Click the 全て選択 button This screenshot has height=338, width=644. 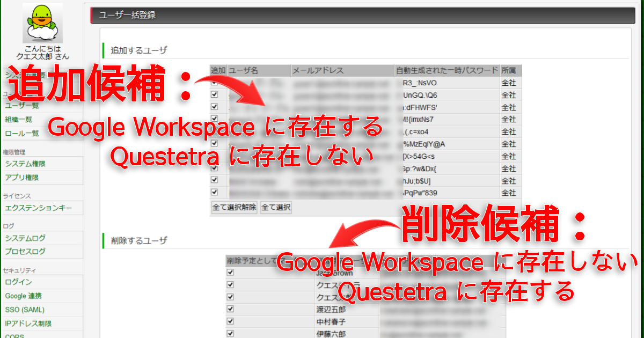[276, 208]
